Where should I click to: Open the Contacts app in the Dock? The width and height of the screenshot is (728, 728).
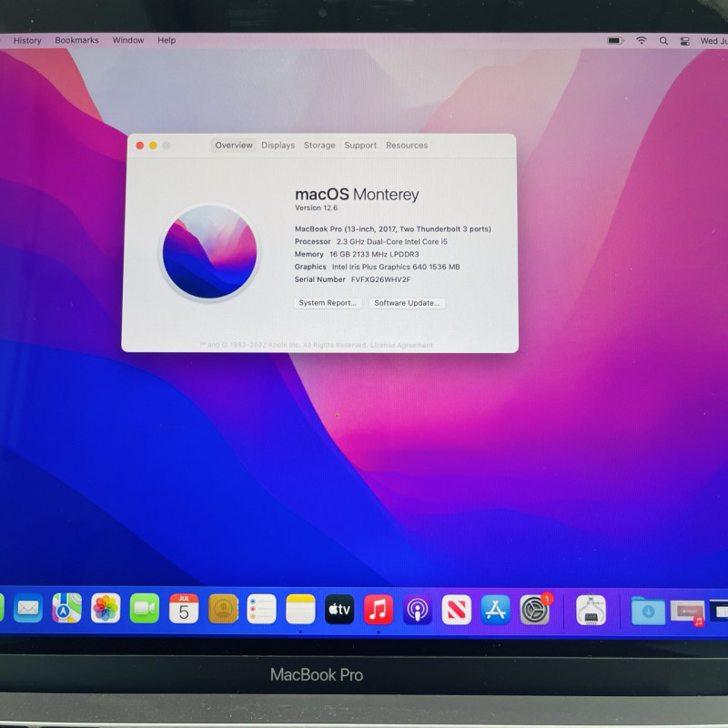coord(223,608)
